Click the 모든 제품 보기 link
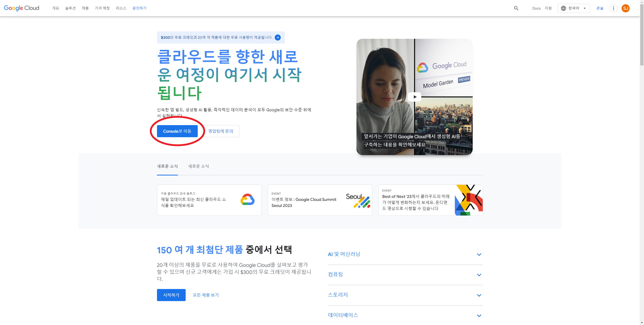This screenshot has width=644, height=325. (206, 295)
